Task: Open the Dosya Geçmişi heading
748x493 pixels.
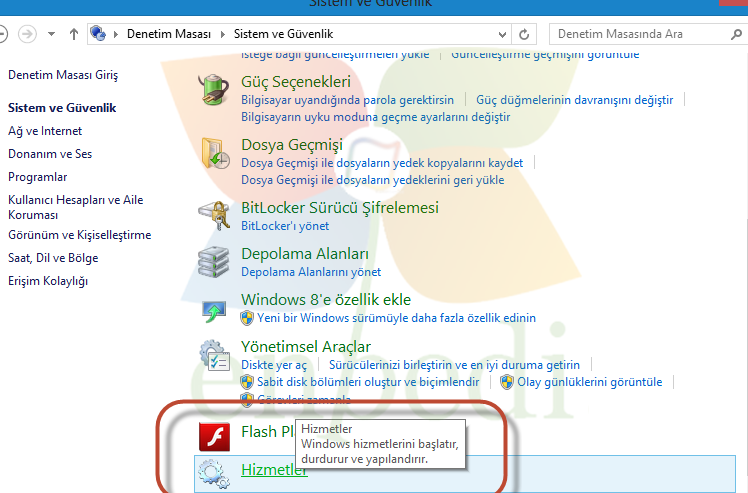Action: tap(292, 145)
